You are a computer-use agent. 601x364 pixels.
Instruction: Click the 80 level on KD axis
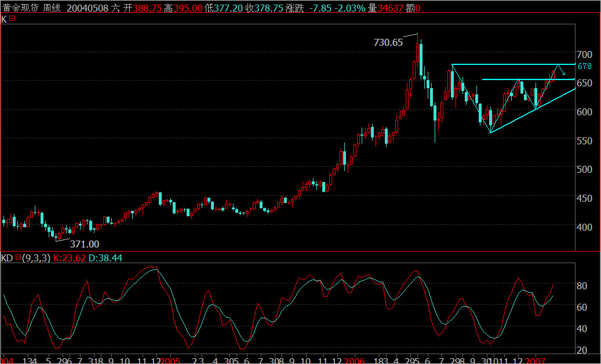582,286
